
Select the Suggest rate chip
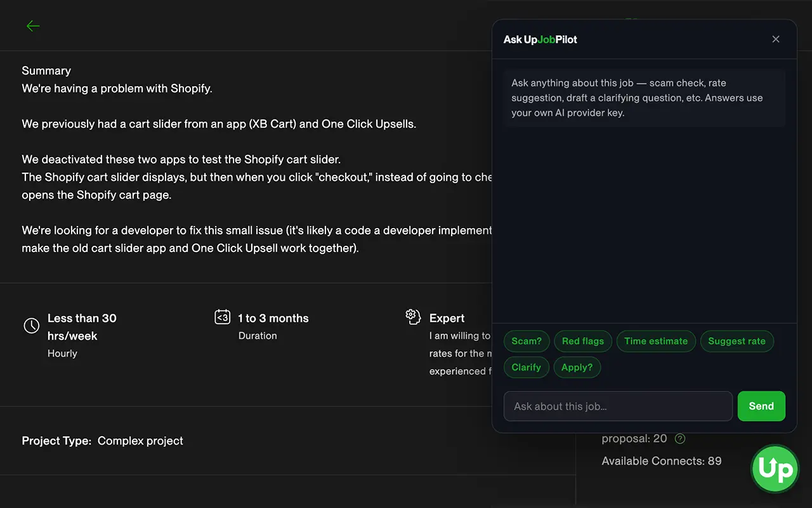(x=737, y=341)
